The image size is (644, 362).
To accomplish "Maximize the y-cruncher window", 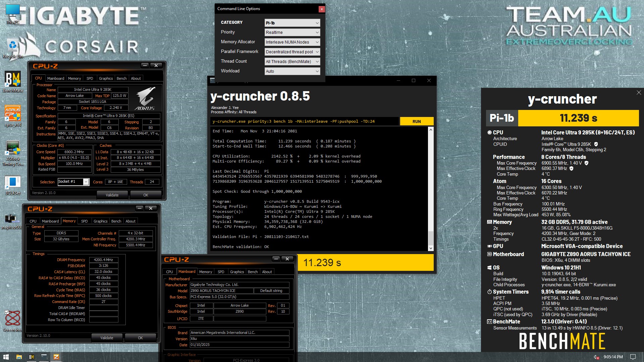I will [414, 80].
